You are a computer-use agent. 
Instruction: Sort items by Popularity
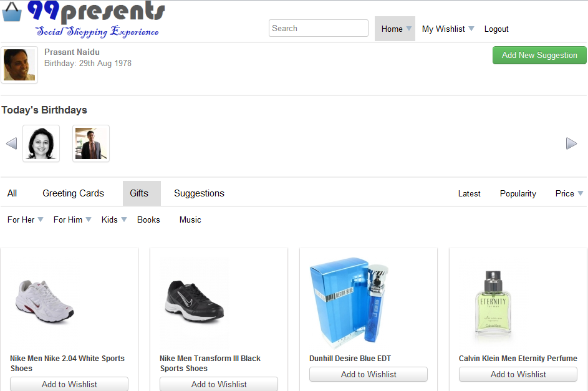coord(518,193)
